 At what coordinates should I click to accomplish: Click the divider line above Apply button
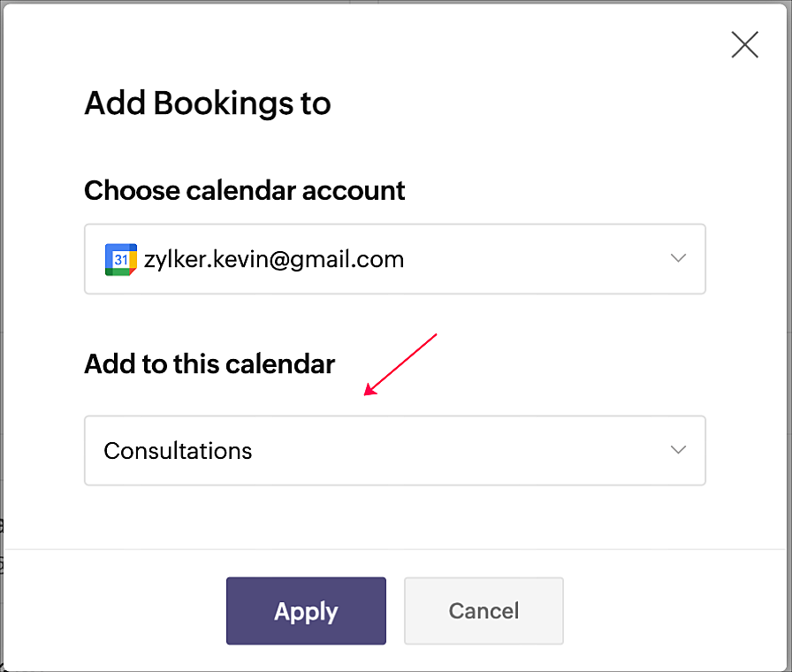tap(394, 549)
